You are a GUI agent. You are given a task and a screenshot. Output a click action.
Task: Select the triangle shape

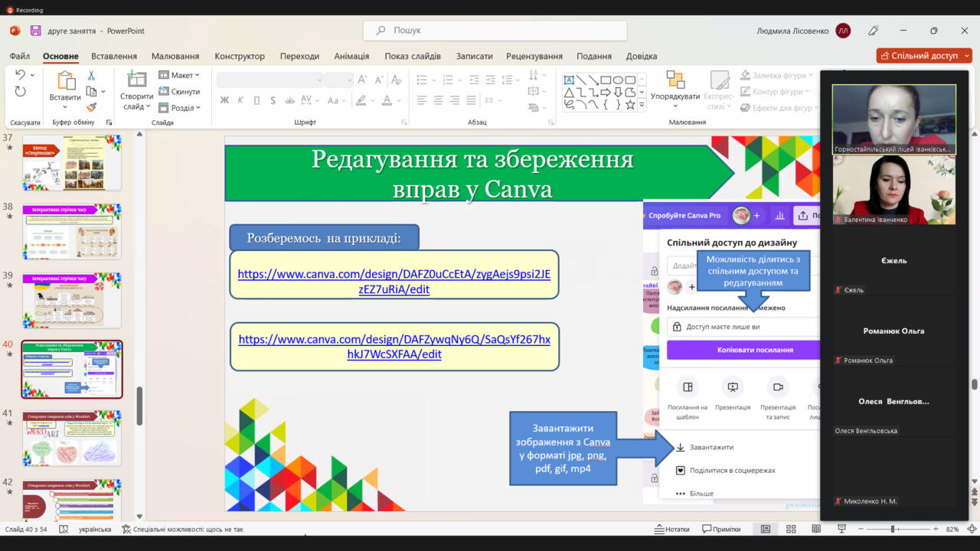[569, 92]
